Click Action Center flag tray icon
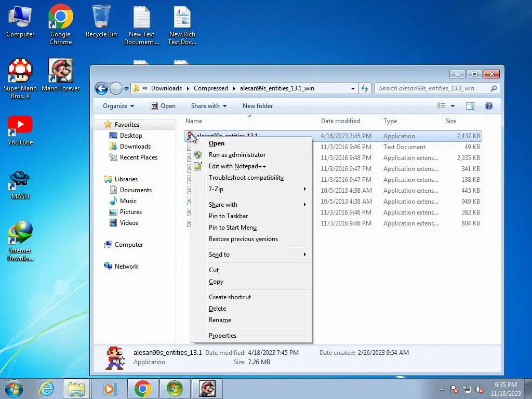Viewport: 532px width, 399px height. (455, 389)
